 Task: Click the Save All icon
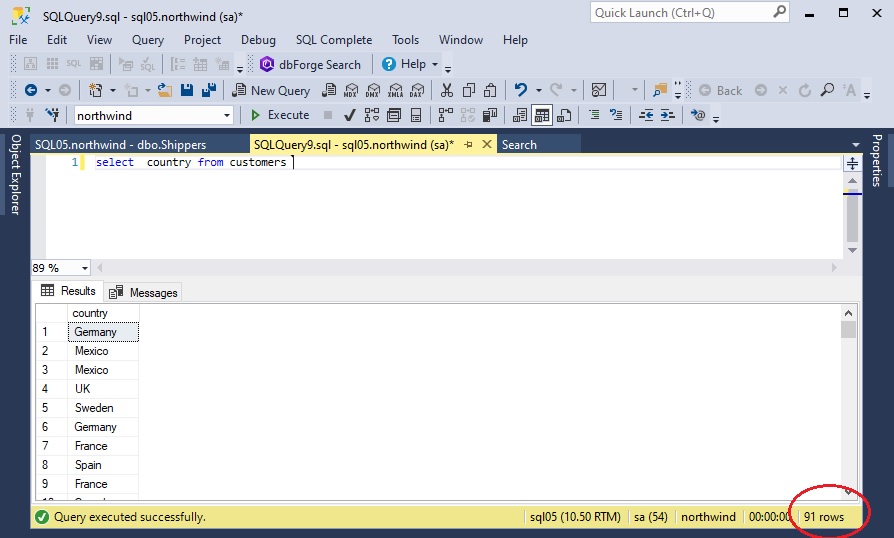[209, 90]
